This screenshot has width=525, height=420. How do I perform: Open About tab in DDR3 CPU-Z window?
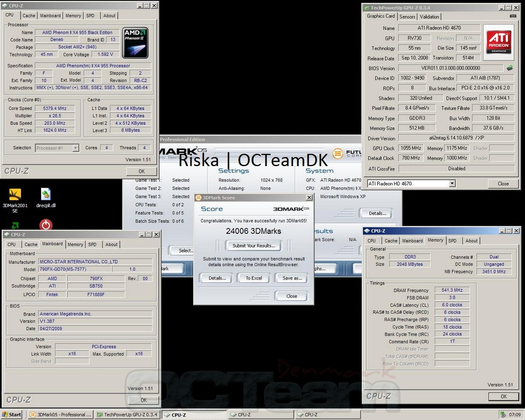(471, 241)
